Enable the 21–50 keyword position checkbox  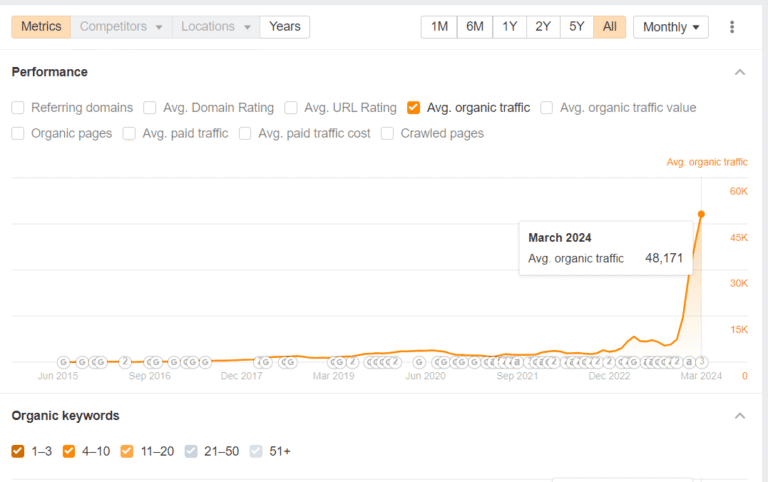coord(192,451)
